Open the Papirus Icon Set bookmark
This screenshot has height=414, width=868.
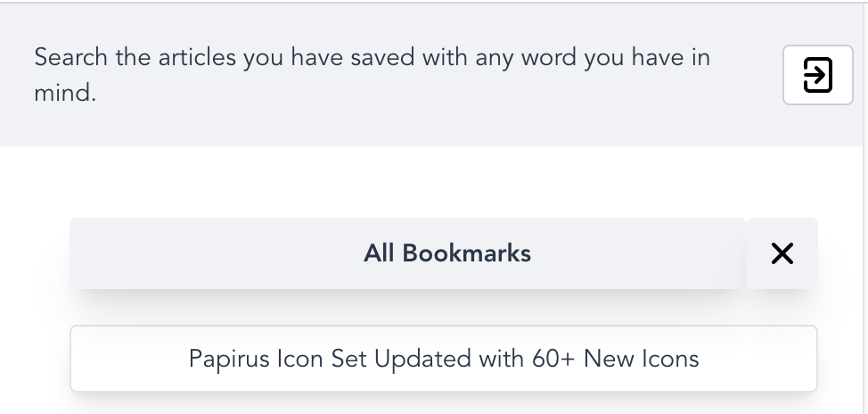coord(444,359)
